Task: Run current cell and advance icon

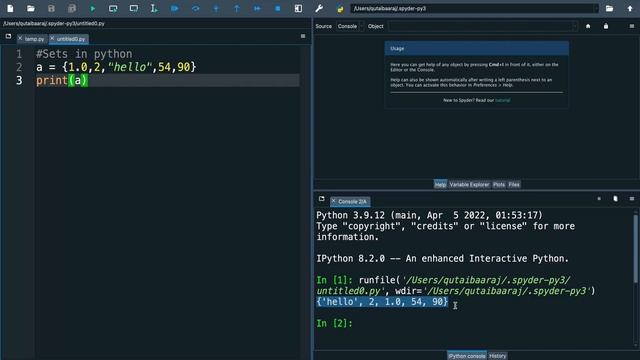Action: point(133,8)
